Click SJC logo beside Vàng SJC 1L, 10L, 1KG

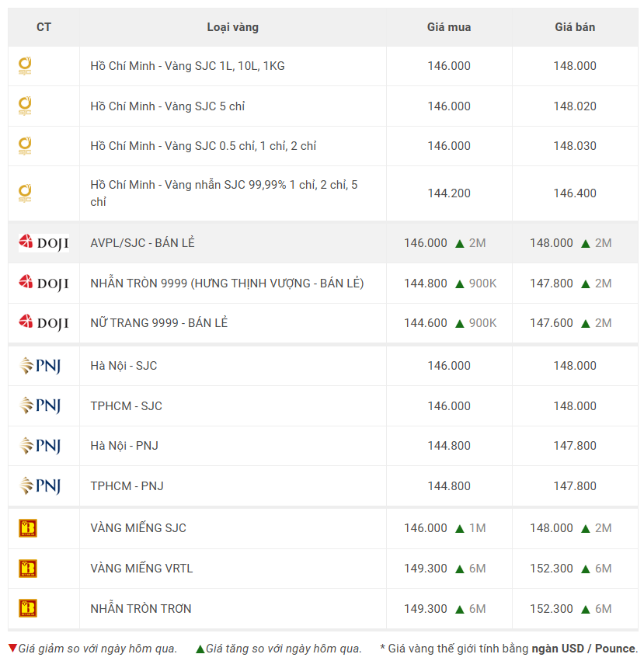click(x=25, y=66)
